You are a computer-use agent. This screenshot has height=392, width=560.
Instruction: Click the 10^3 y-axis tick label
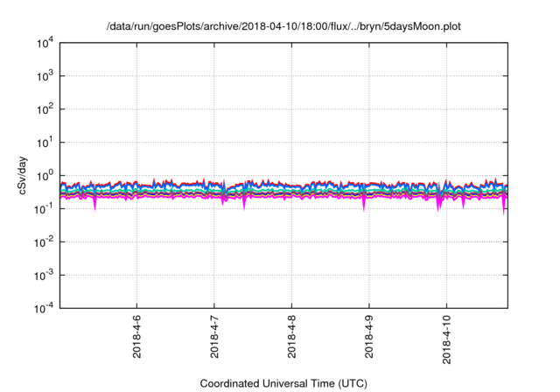[44, 76]
